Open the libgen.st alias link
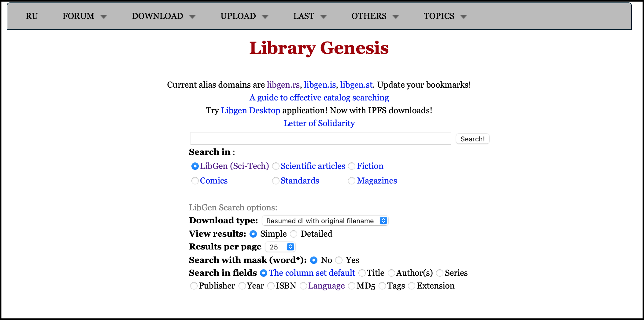Image resolution: width=644 pixels, height=320 pixels. click(x=357, y=85)
